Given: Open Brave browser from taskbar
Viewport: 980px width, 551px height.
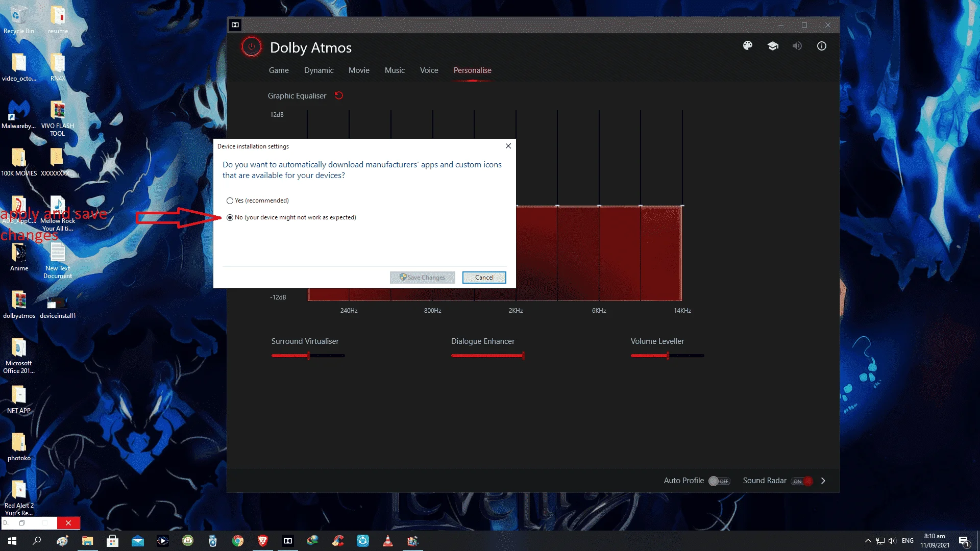Looking at the screenshot, I should 263,541.
